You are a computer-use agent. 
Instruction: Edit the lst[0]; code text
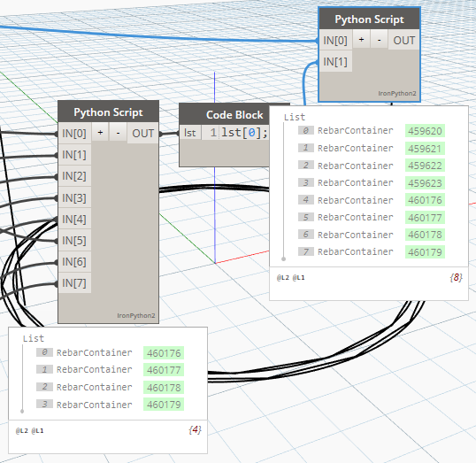244,133
